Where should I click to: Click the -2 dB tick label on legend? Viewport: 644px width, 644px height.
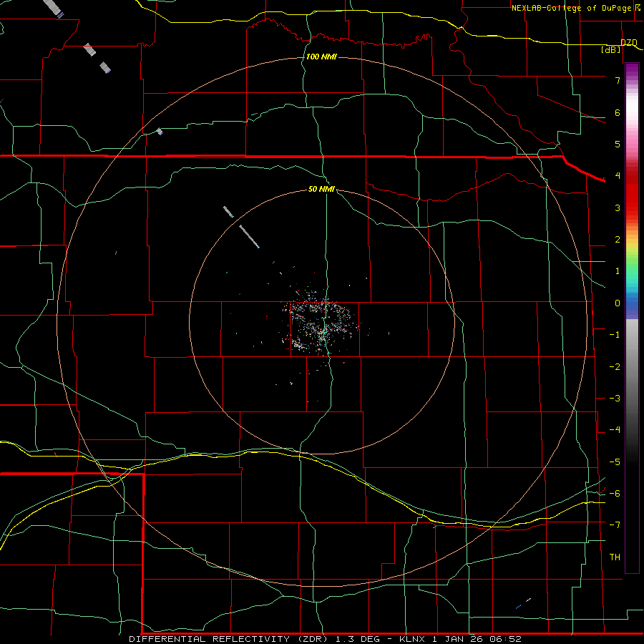[x=615, y=367]
